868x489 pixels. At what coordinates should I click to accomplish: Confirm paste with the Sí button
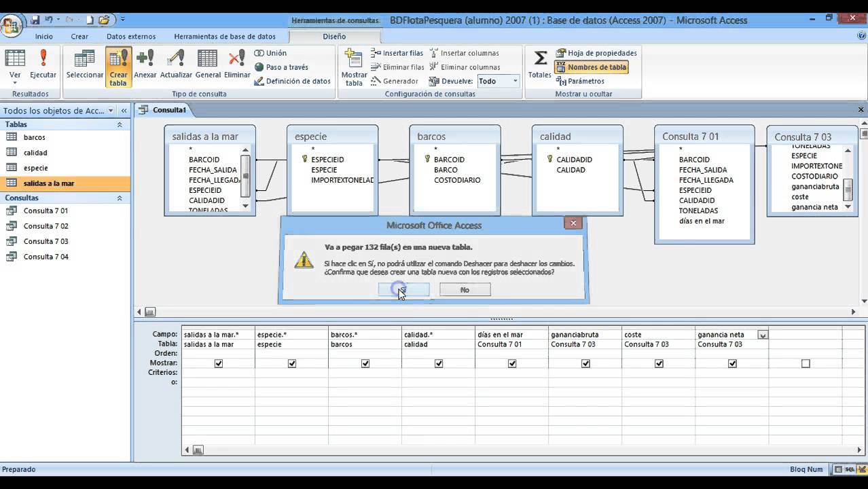click(403, 290)
